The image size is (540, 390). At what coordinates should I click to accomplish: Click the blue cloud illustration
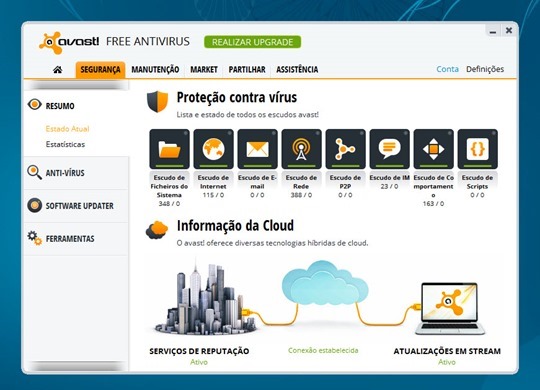click(x=325, y=284)
